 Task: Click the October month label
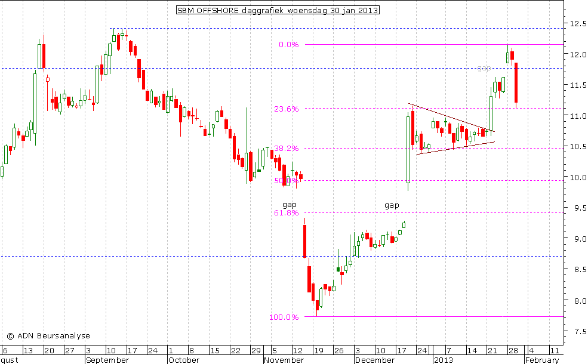pyautogui.click(x=184, y=360)
